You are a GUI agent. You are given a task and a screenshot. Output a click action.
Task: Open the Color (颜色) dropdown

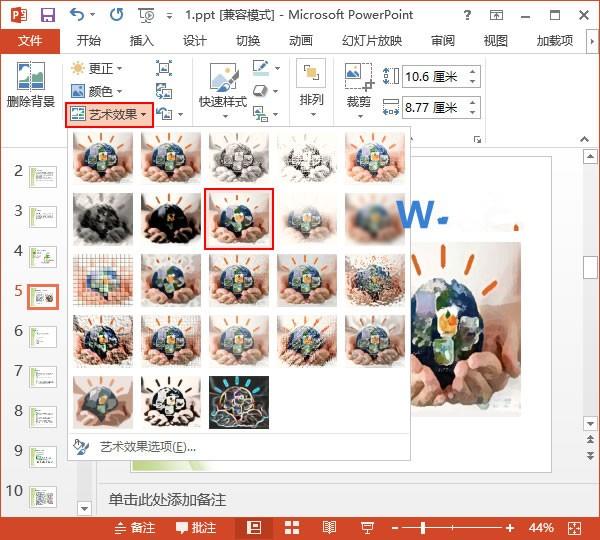click(96, 91)
